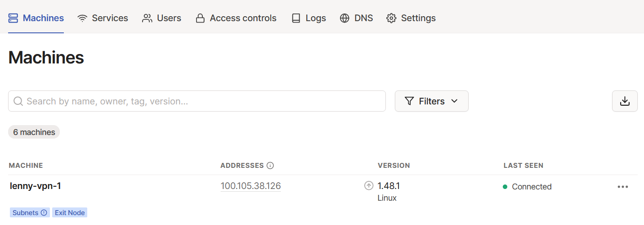Click the Machines server icon in navigation
The image size is (644, 225).
13,18
